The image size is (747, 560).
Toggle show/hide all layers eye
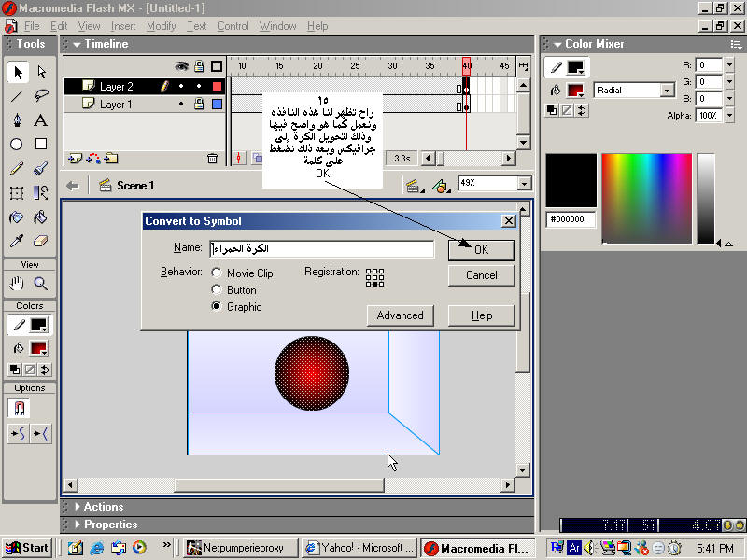pos(181,66)
